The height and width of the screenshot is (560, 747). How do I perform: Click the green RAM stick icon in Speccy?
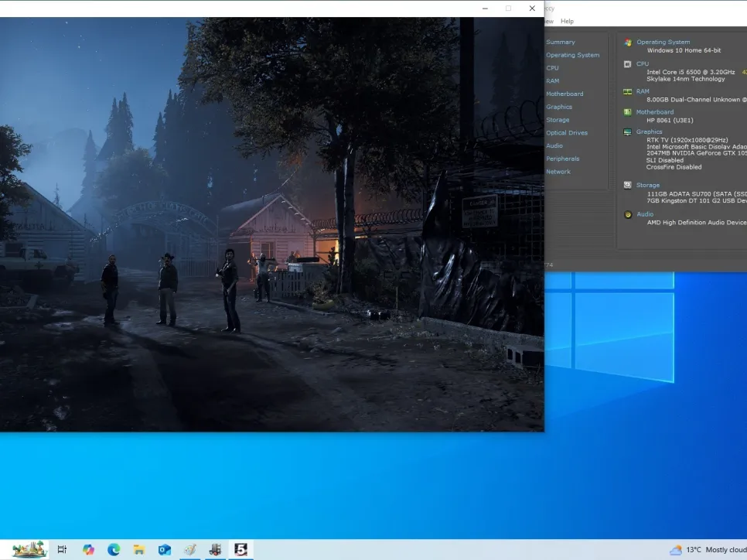click(628, 91)
